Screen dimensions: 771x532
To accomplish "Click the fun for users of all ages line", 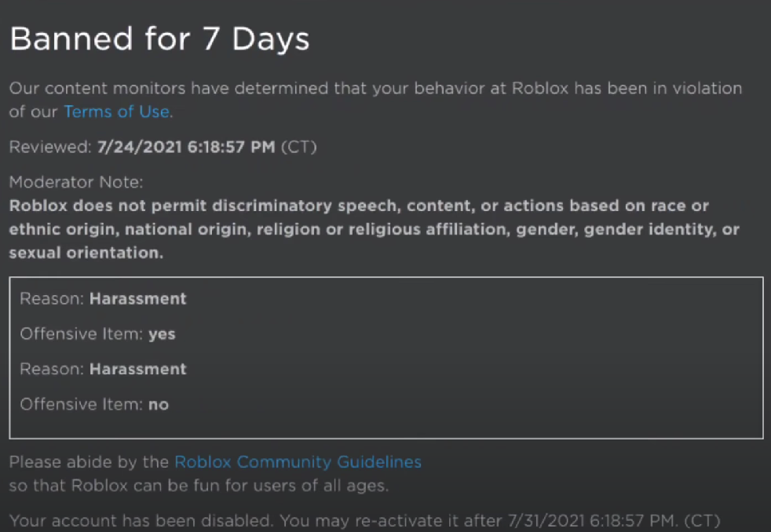I will pos(199,486).
